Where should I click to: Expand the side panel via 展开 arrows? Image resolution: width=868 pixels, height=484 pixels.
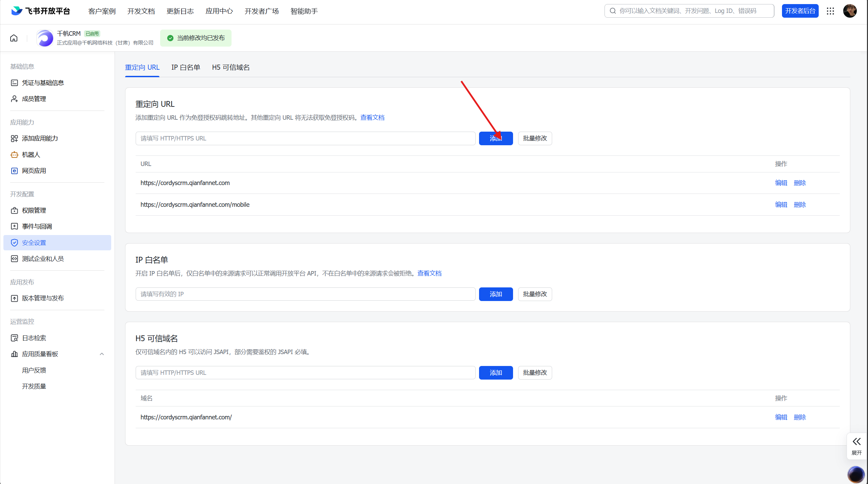click(856, 442)
